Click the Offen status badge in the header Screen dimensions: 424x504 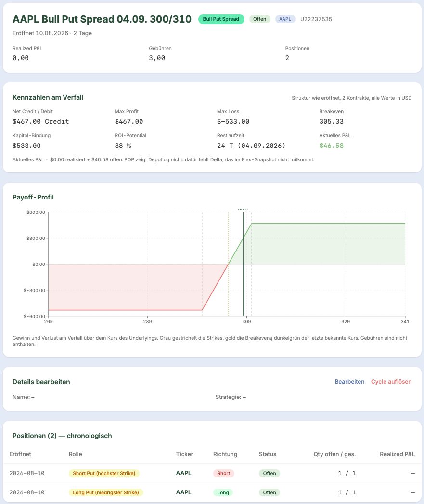tap(259, 19)
